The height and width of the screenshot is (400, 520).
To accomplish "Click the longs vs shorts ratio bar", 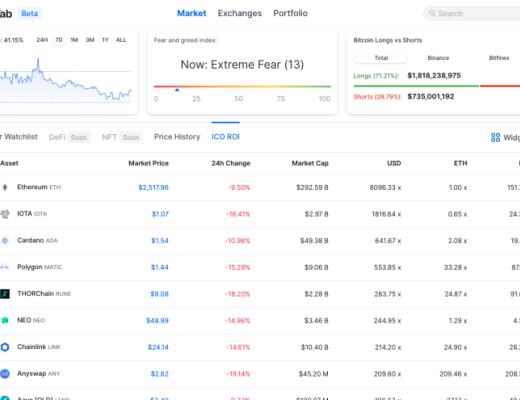I will [437, 86].
